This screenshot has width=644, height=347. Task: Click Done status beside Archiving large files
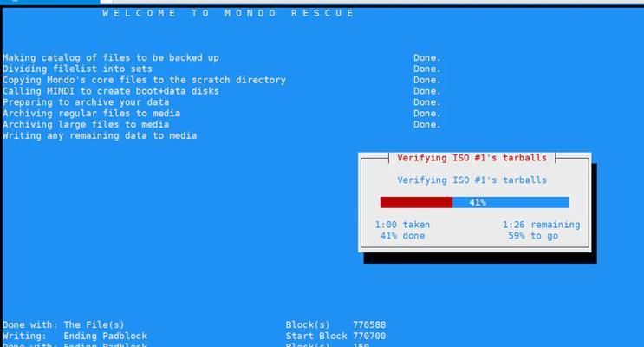coord(427,124)
